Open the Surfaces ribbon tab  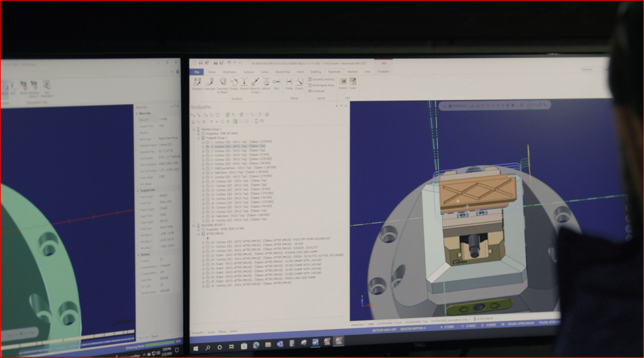click(x=248, y=72)
